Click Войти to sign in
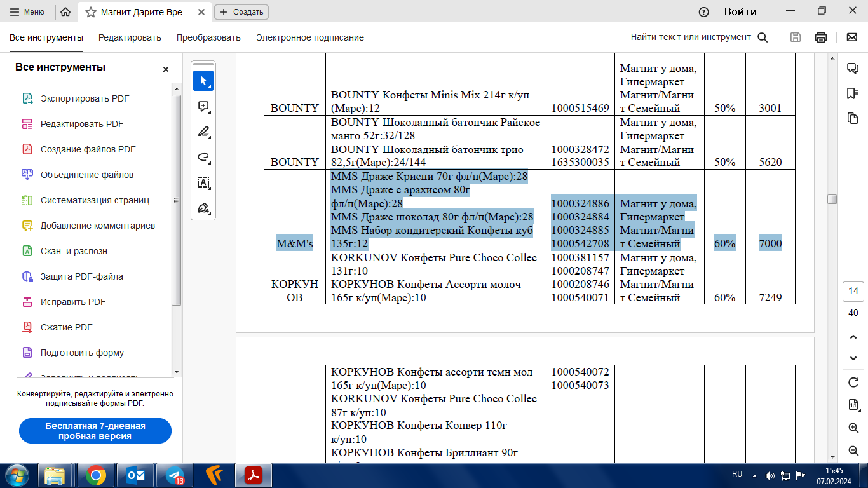 point(740,12)
